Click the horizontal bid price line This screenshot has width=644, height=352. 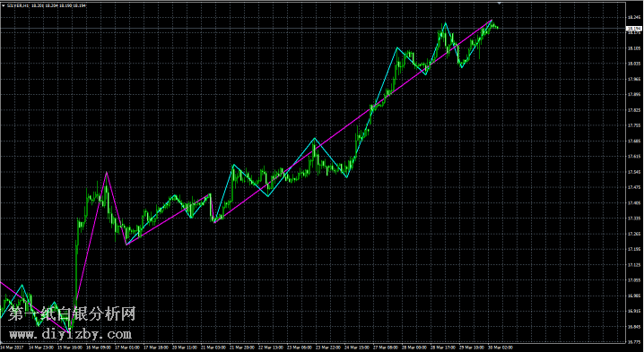(312, 29)
